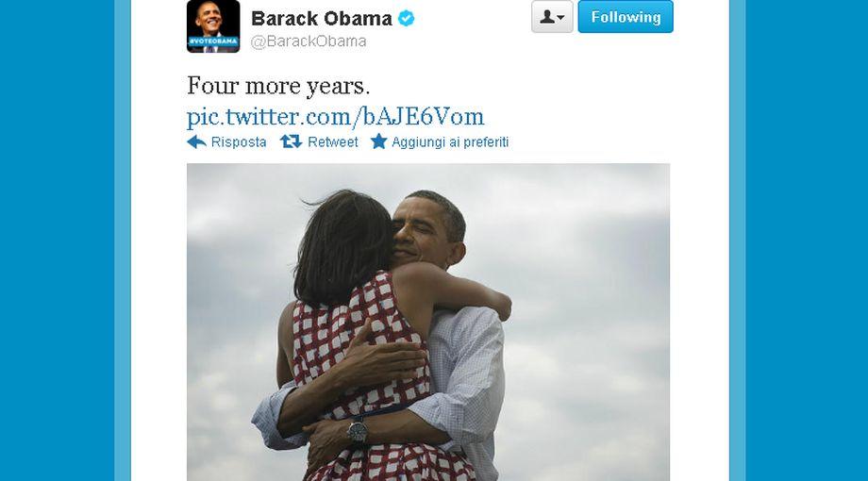Click the blue verified badge icon
The width and height of the screenshot is (868, 481).
pyautogui.click(x=407, y=18)
